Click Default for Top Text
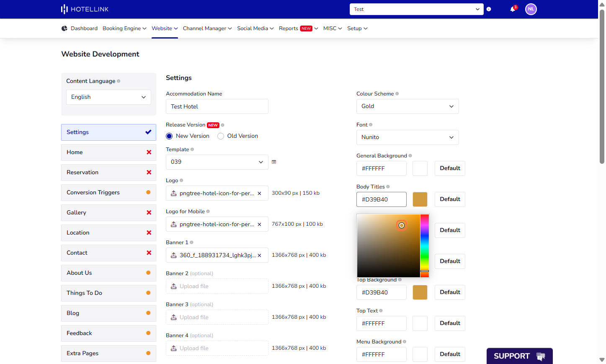Image resolution: width=606 pixels, height=364 pixels. coord(450,323)
